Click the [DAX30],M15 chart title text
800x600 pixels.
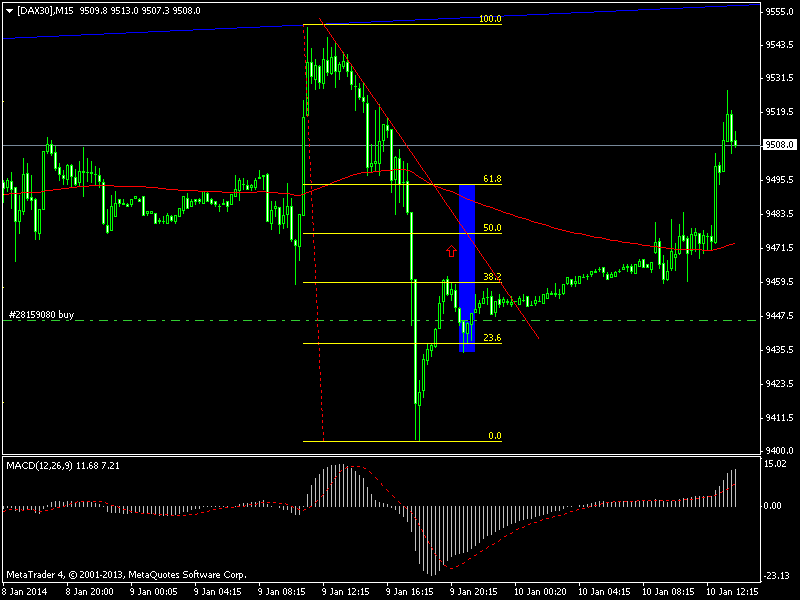point(45,9)
